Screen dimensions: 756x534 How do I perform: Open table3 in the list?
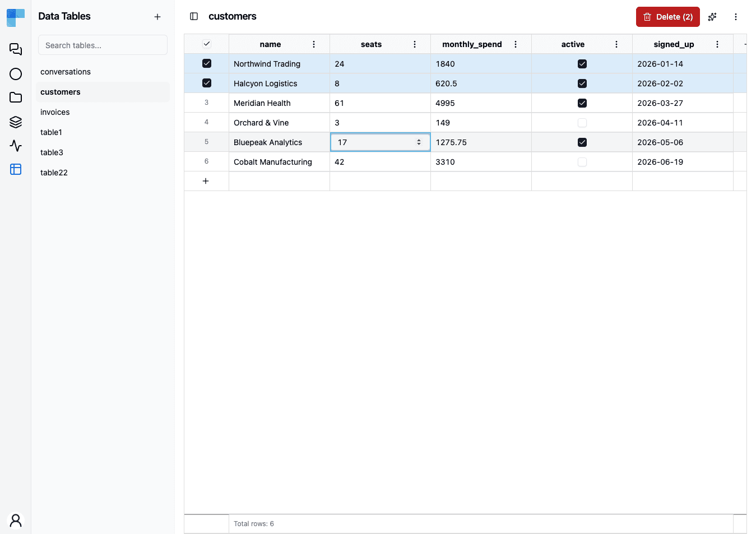(103, 152)
